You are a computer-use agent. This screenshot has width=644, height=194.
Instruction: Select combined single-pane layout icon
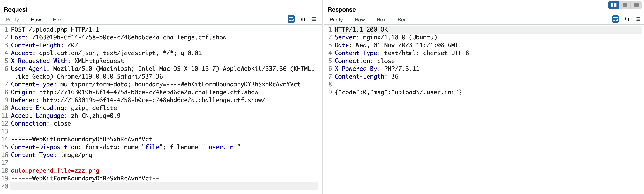point(636,5)
